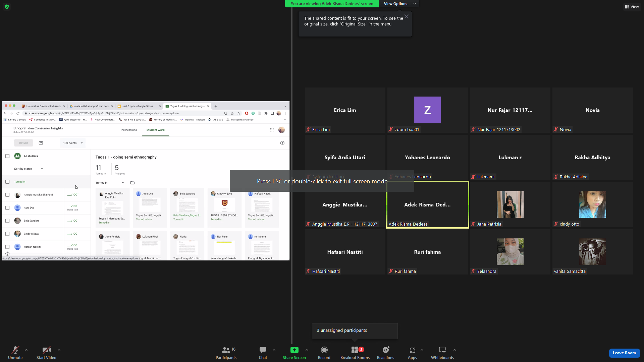Select Jane Petrisia's video tile
This screenshot has height=362, width=644.
pos(510,205)
